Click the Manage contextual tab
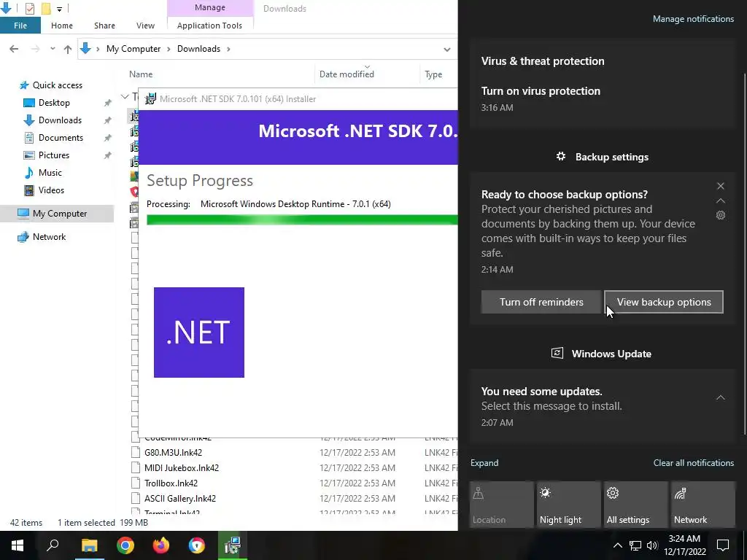 [x=209, y=7]
